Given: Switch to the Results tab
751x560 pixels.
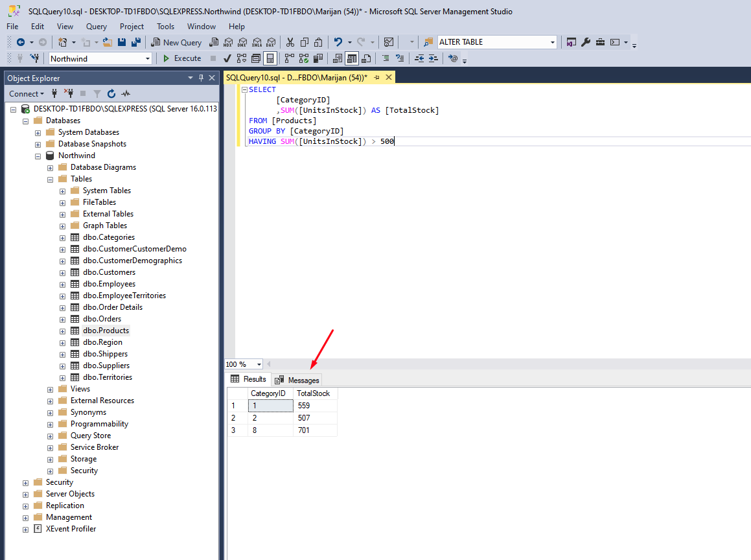Looking at the screenshot, I should (248, 379).
